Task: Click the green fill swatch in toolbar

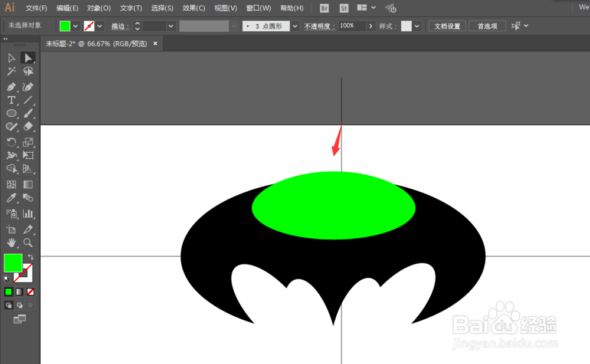Action: pyautogui.click(x=12, y=262)
